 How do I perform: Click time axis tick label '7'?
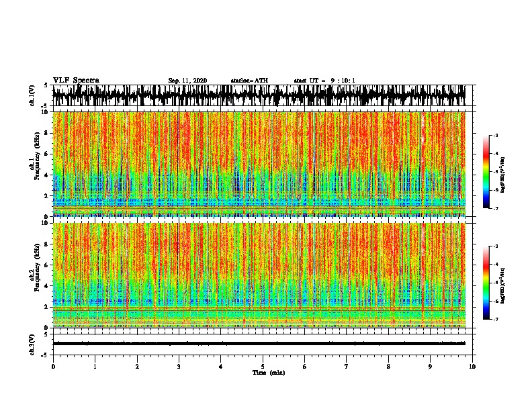point(347,367)
